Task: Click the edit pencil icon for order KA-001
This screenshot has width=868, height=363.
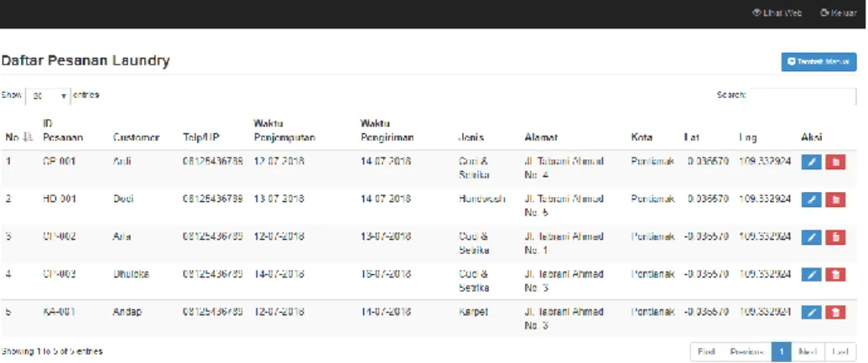Action: 811,313
